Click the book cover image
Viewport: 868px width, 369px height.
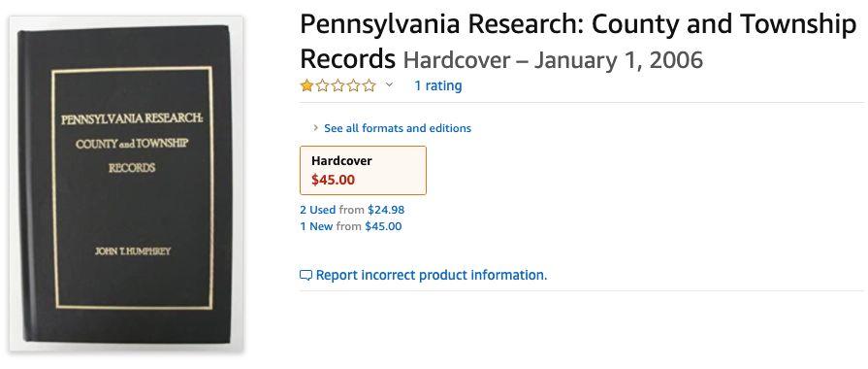pos(127,184)
